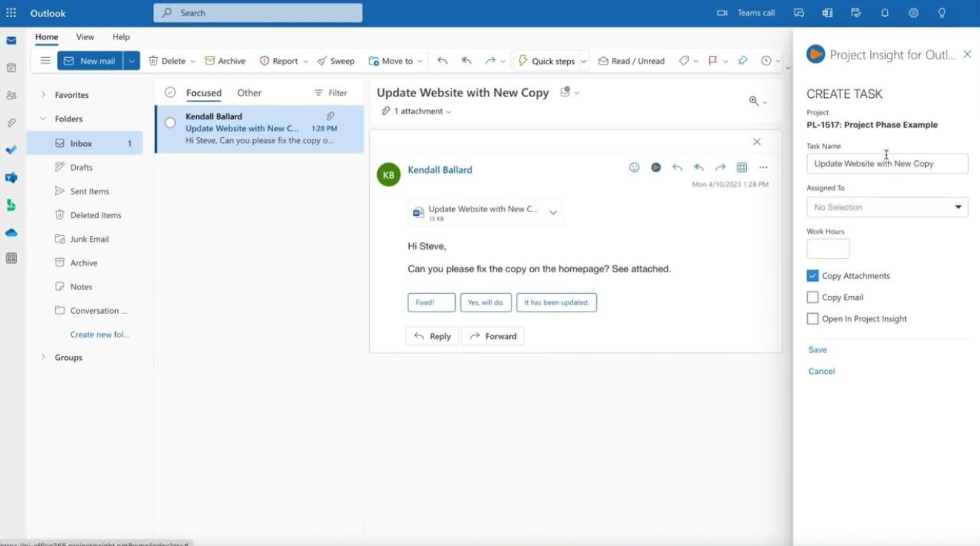Click the Task Name input field
This screenshot has height=546, width=980.
887,163
